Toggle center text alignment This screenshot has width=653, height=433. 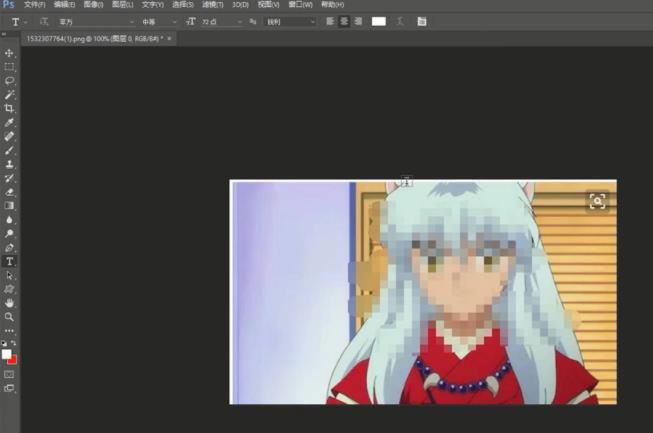344,21
